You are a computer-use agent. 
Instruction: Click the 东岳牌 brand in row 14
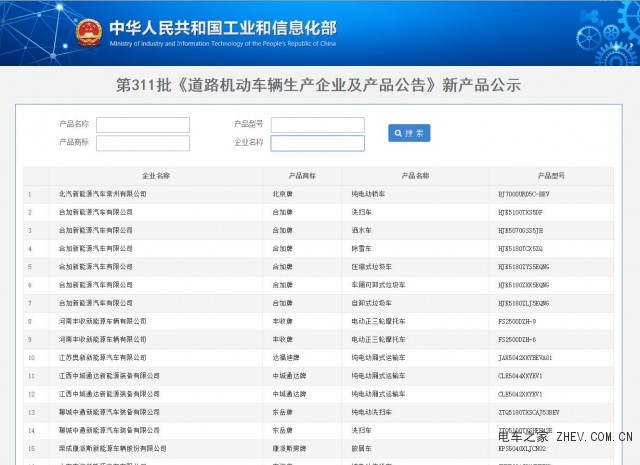(x=282, y=430)
